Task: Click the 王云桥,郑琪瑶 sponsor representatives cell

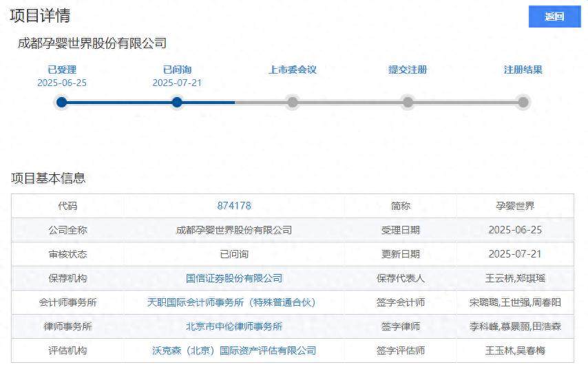Action: pyautogui.click(x=515, y=278)
